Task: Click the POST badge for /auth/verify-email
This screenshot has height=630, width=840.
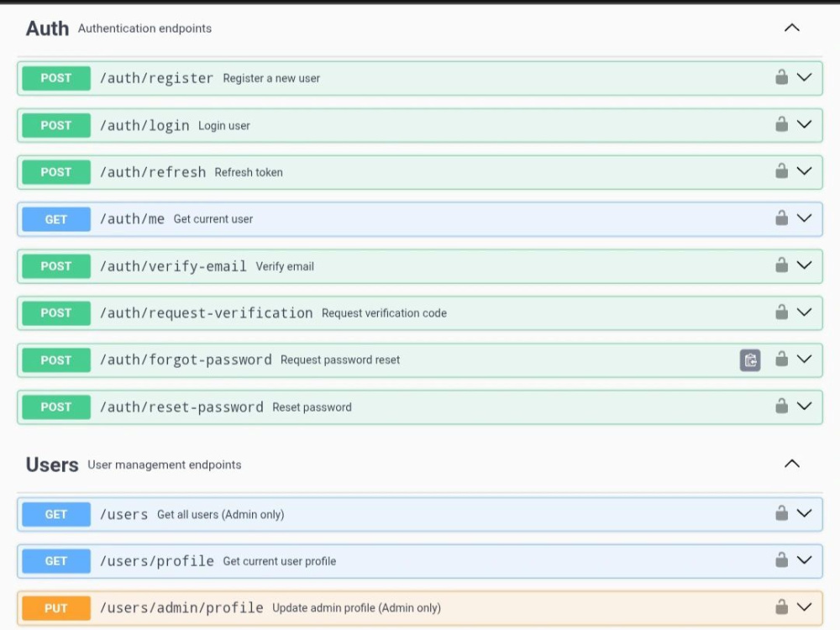Action: click(56, 266)
